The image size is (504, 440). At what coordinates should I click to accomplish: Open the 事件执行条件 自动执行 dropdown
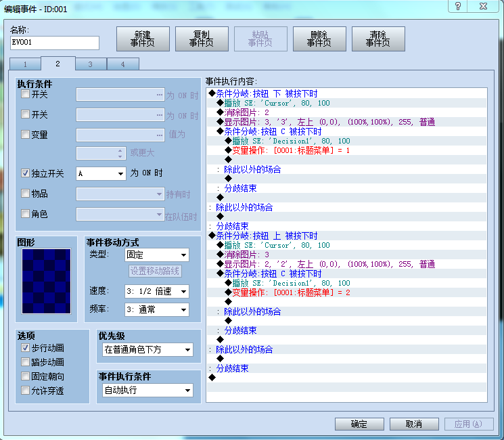pos(148,391)
